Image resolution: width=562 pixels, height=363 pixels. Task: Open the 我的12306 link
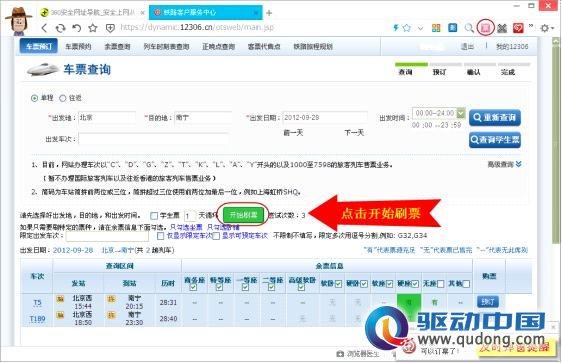[x=512, y=47]
